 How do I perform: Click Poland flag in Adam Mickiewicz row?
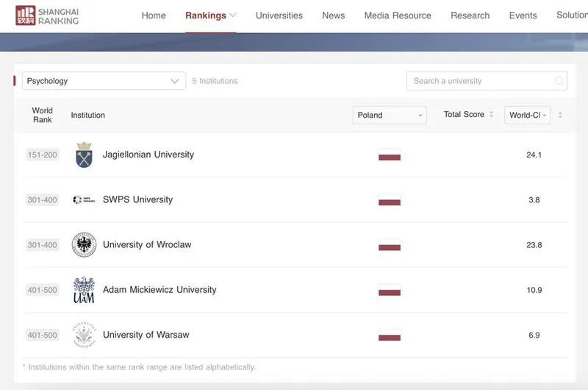coord(390,290)
